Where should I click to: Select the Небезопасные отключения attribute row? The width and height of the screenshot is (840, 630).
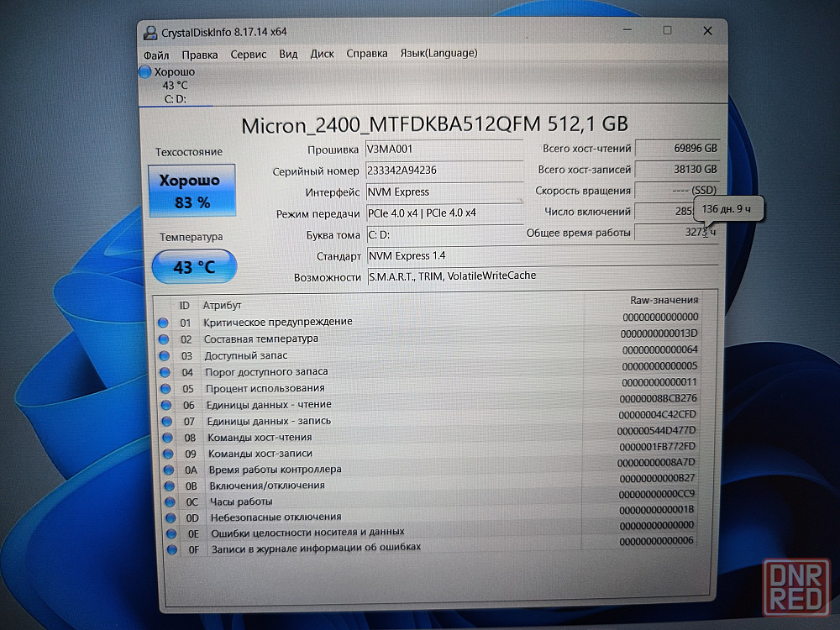429,514
